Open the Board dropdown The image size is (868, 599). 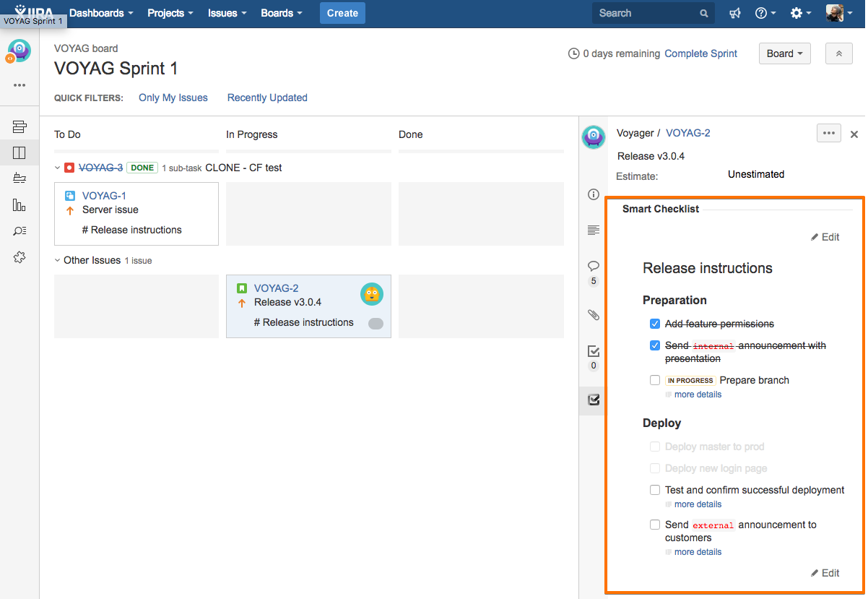(x=784, y=53)
